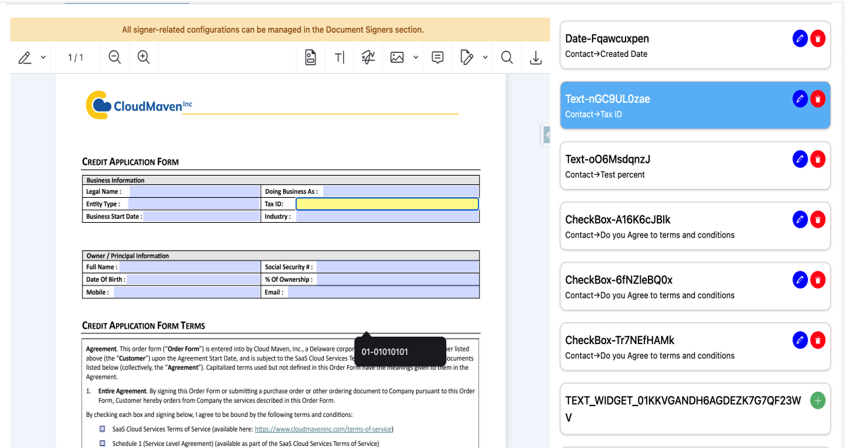
Task: Click the % Of Ownership field
Action: click(397, 279)
